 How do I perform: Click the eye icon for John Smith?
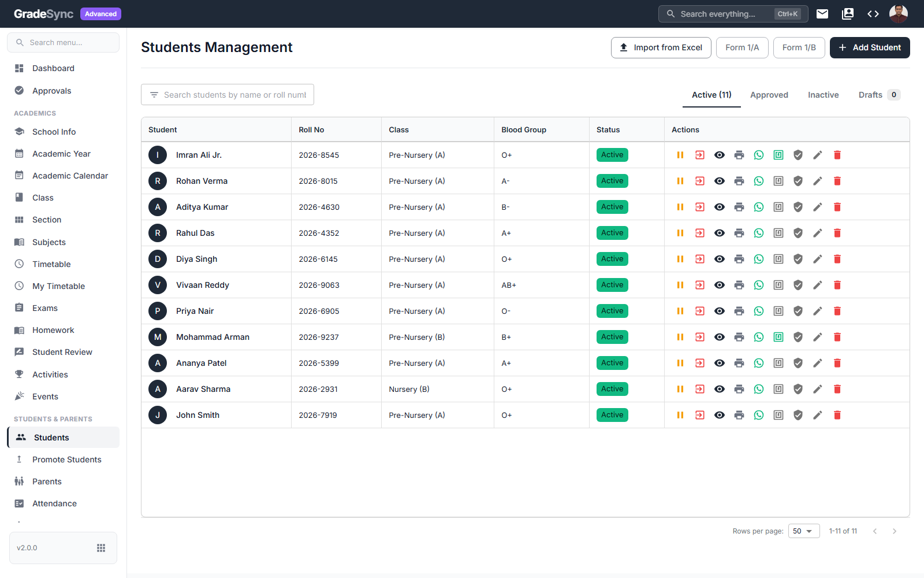pyautogui.click(x=720, y=415)
